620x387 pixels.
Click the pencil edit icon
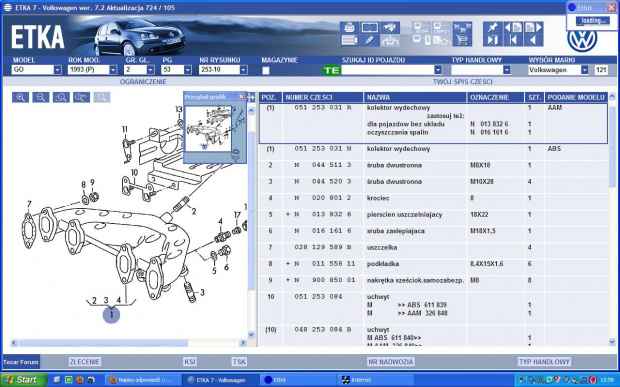tap(369, 40)
